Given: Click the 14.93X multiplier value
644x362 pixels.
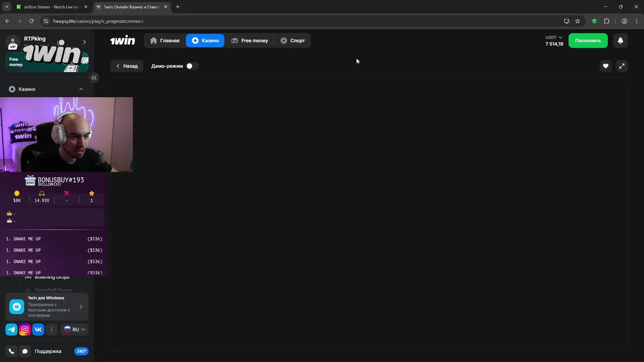Looking at the screenshot, I should (42, 201).
